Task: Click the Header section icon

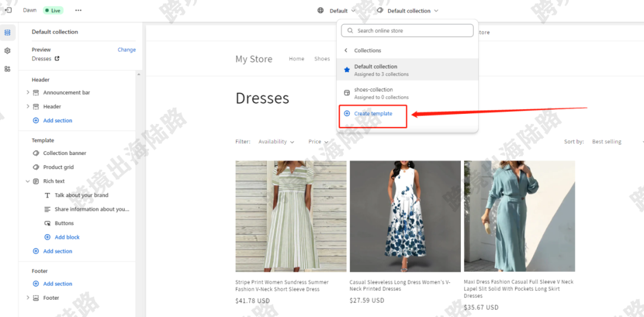Action: 36,106
